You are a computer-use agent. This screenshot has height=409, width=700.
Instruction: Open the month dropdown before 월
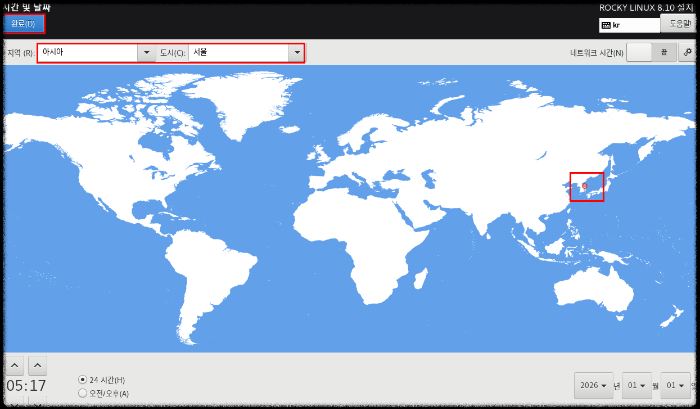coord(637,385)
